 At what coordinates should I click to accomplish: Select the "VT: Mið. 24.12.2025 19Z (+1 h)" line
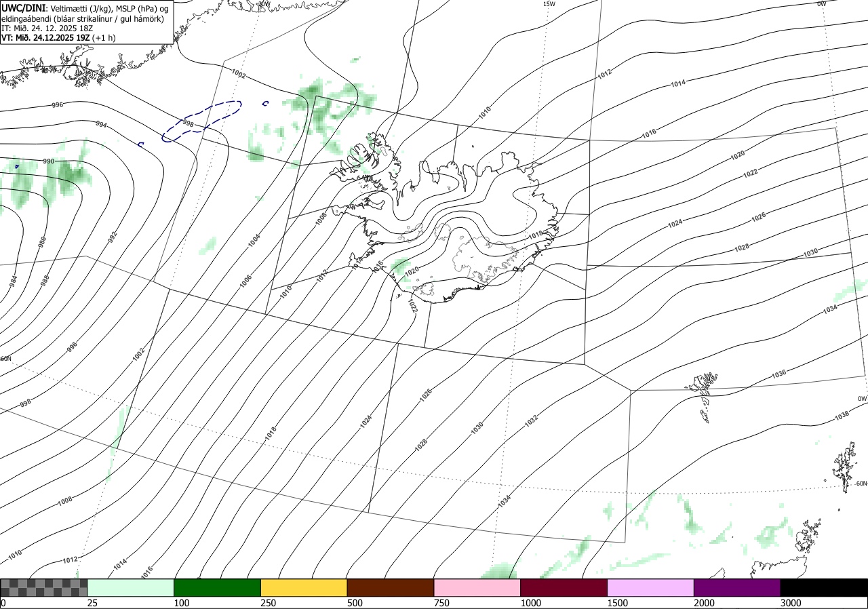click(x=58, y=38)
